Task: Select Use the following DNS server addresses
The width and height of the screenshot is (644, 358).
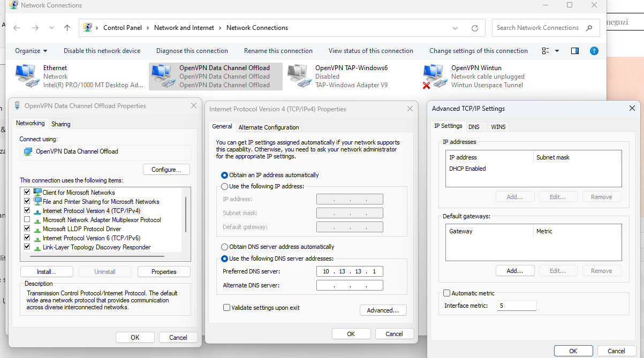Action: (224, 258)
